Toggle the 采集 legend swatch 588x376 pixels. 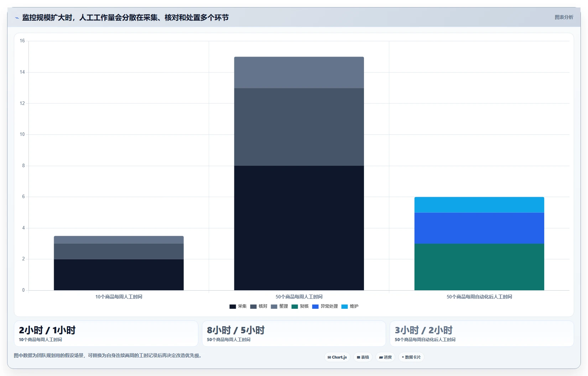pyautogui.click(x=233, y=306)
